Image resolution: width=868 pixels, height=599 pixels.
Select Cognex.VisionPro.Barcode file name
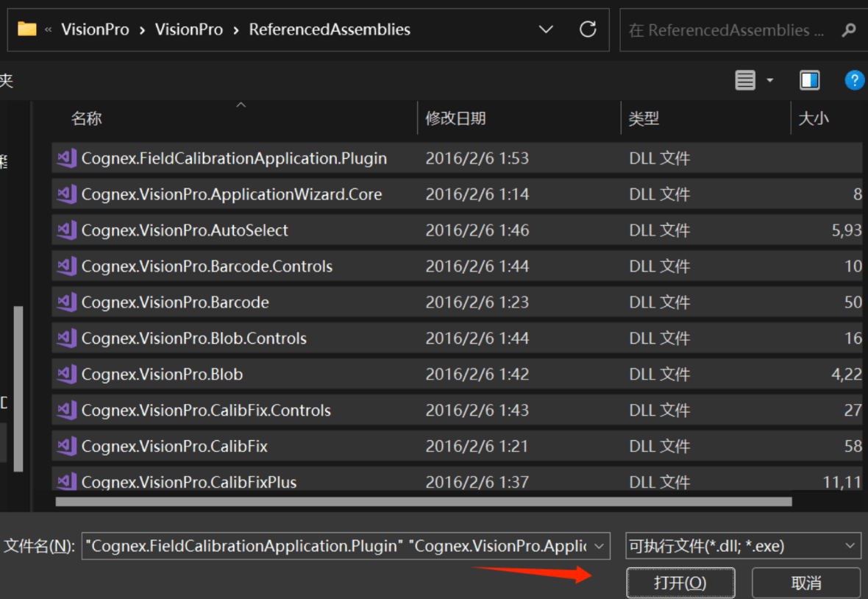point(175,302)
